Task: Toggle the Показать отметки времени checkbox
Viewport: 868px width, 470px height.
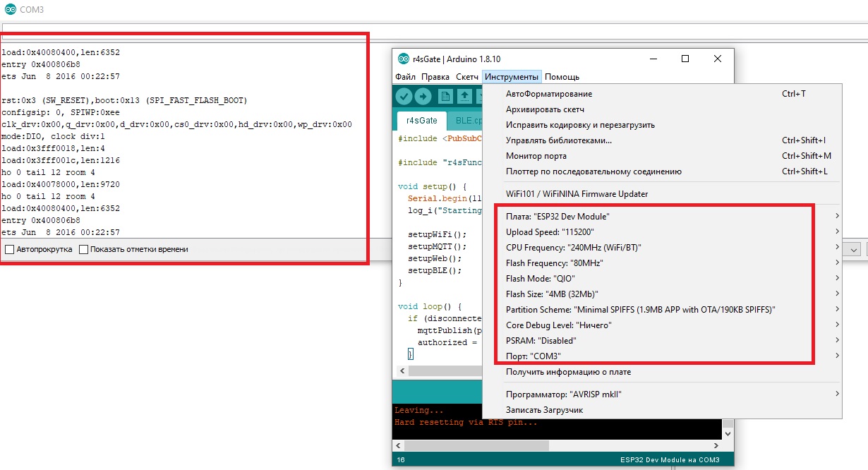Action: pyautogui.click(x=84, y=249)
